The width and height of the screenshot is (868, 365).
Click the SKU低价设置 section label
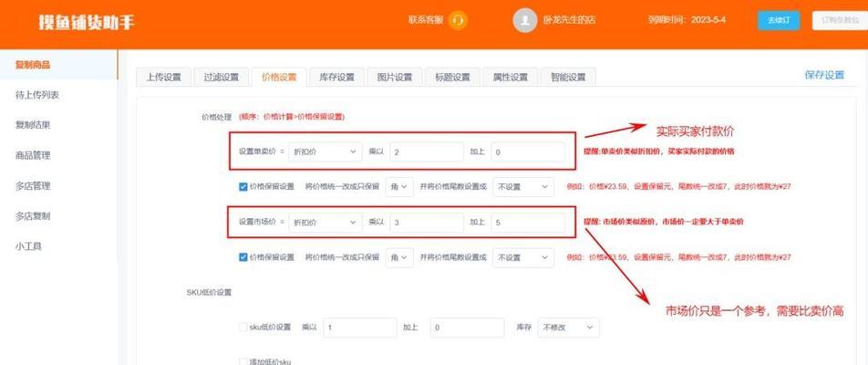coord(209,292)
